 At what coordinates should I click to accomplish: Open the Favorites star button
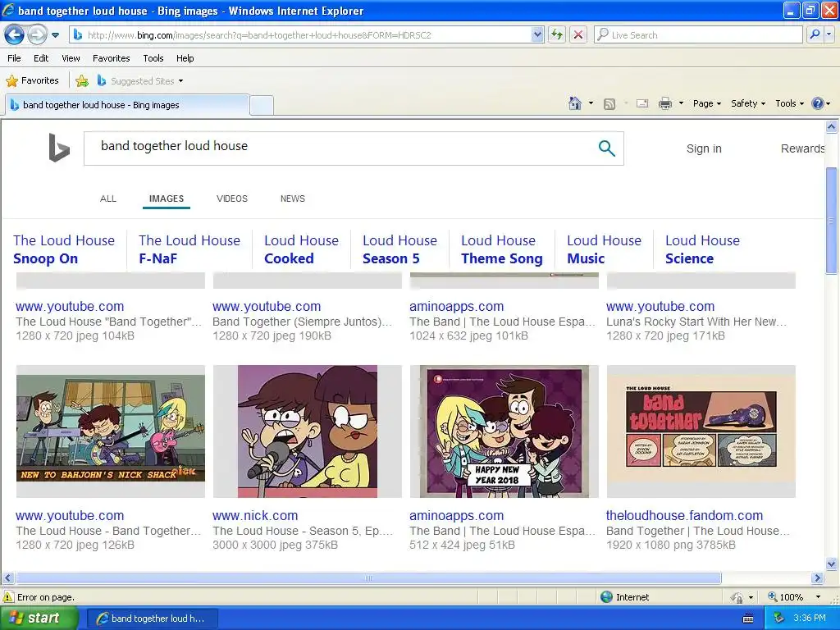coord(32,81)
